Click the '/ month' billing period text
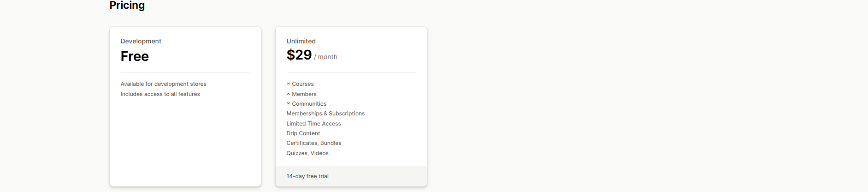Viewport: 868px width, 192px height. [326, 57]
